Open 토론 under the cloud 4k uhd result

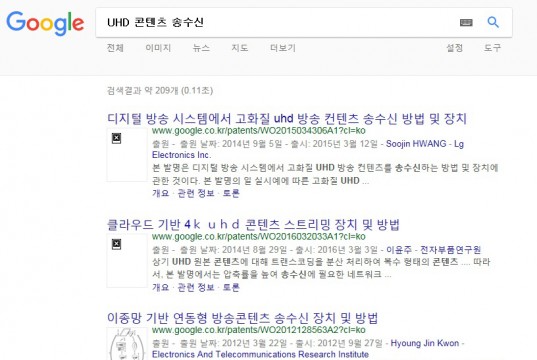[231, 287]
